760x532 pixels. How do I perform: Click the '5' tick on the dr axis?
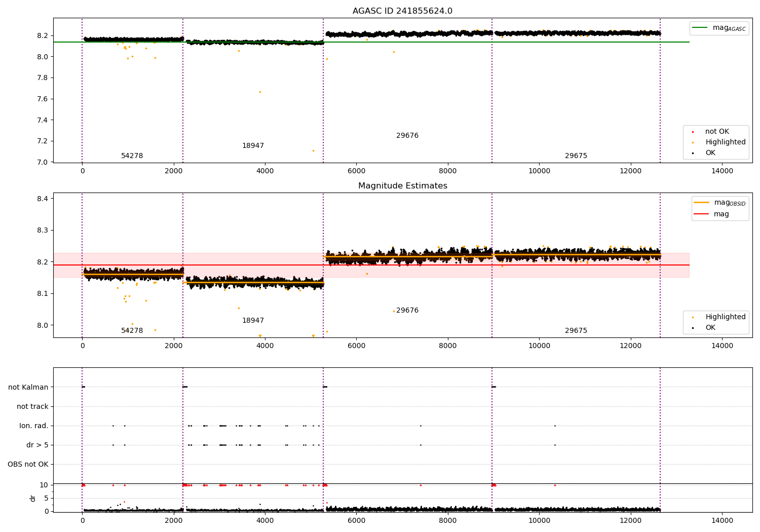coord(46,499)
